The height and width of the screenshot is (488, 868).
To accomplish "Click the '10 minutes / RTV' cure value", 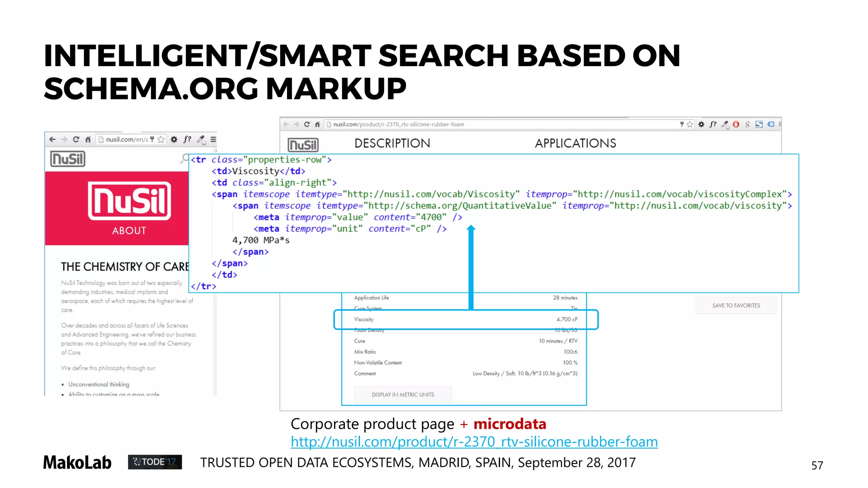I will pyautogui.click(x=558, y=341).
